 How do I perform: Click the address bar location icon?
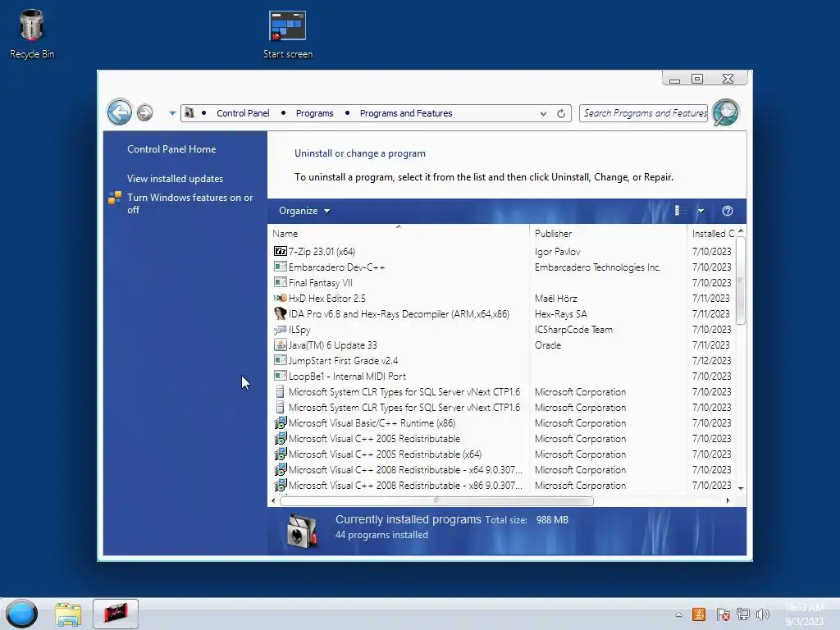189,113
